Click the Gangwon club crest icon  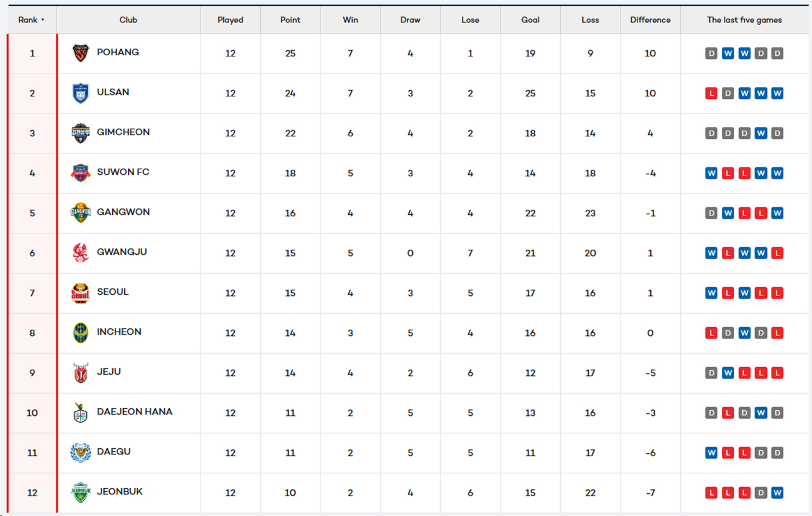click(x=81, y=213)
